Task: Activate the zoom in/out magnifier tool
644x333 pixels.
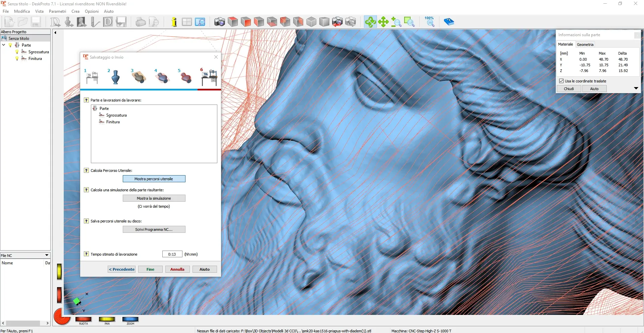Action: [396, 22]
